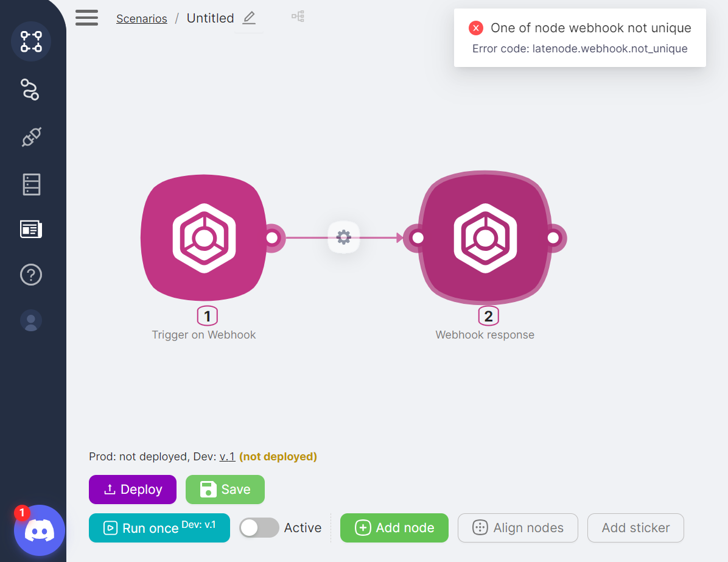Toggle the Active scenario switch
This screenshot has width=728, height=562.
click(x=259, y=528)
